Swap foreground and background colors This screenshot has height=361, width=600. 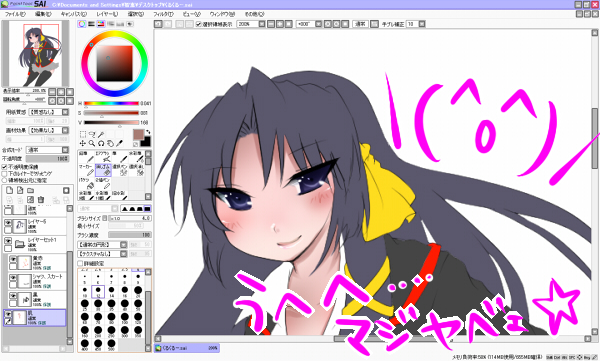pyautogui.click(x=148, y=132)
